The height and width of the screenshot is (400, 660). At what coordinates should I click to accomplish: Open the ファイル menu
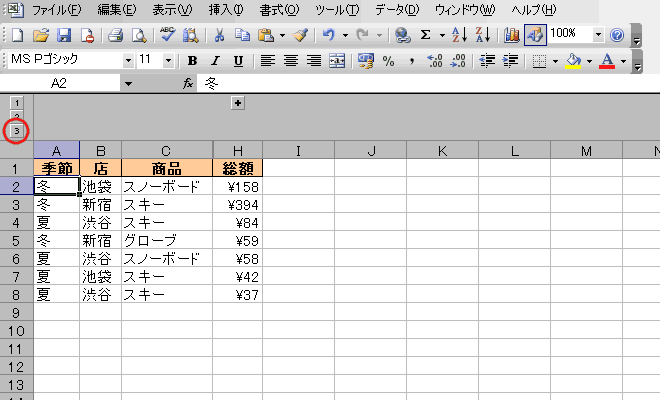56,10
